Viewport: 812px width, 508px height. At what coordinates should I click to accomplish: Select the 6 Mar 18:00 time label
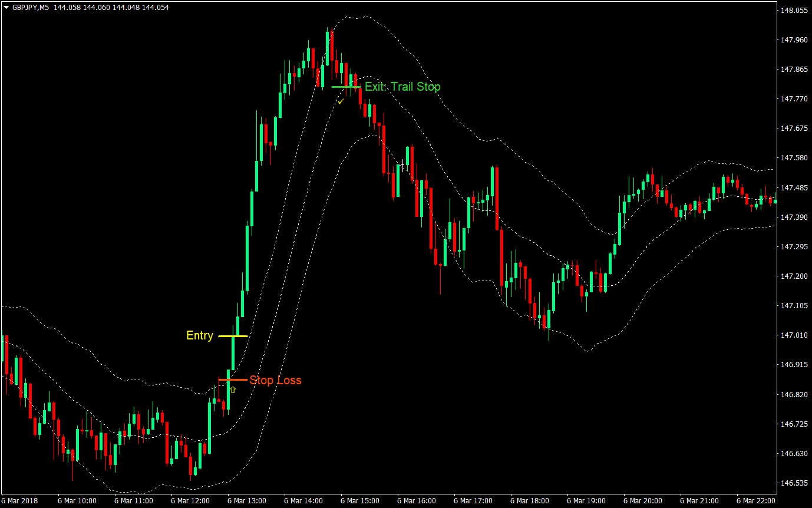530,500
